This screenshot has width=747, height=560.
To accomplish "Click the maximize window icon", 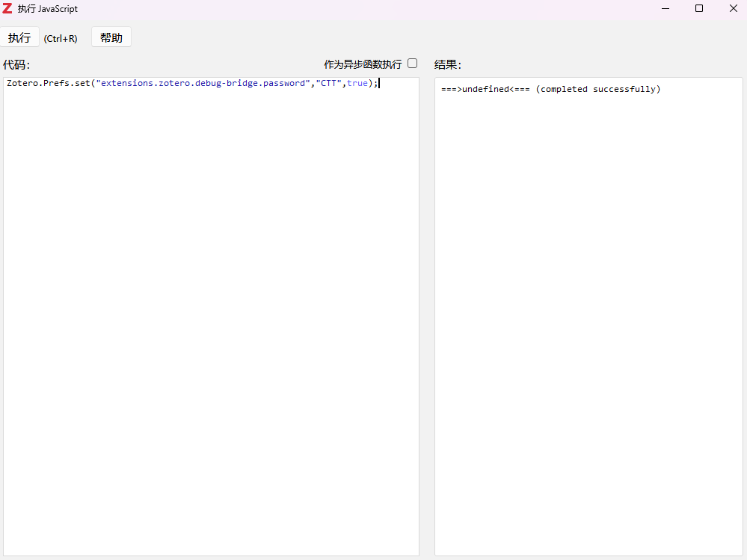I will (x=698, y=8).
